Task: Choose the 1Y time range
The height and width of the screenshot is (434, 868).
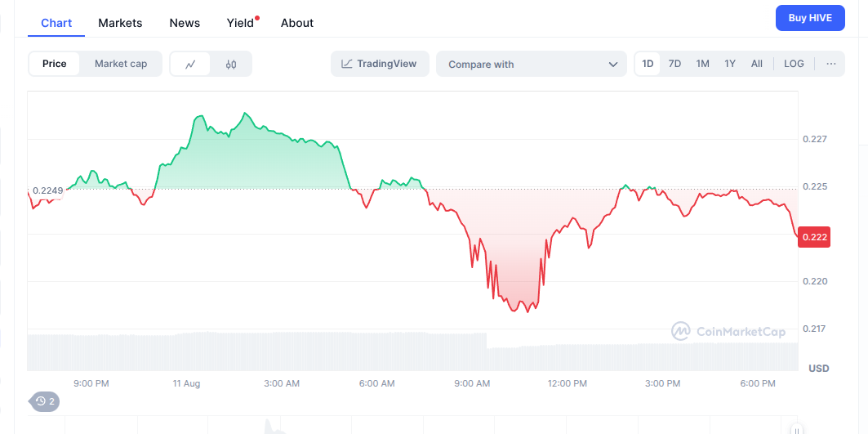Action: pyautogui.click(x=730, y=64)
